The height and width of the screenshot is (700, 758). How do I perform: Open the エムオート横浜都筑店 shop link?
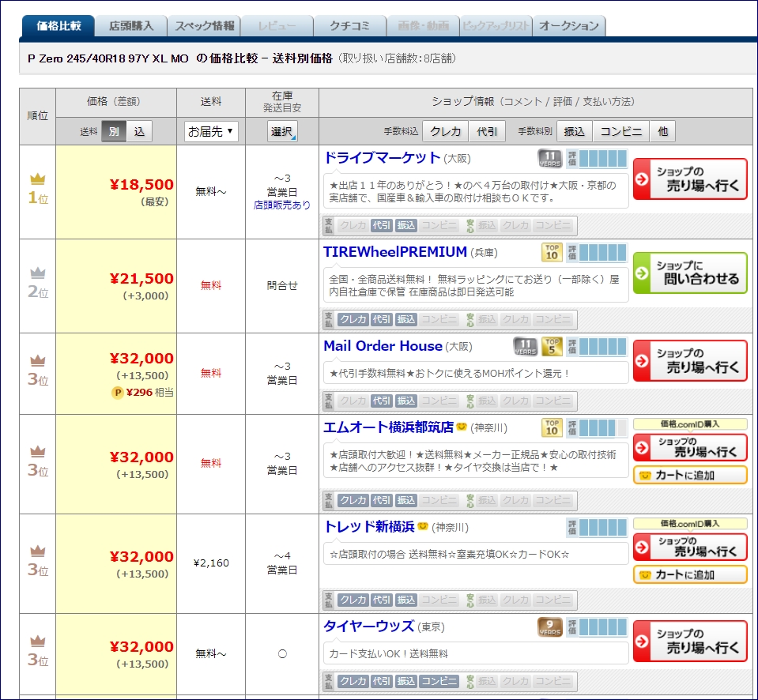[x=389, y=427]
